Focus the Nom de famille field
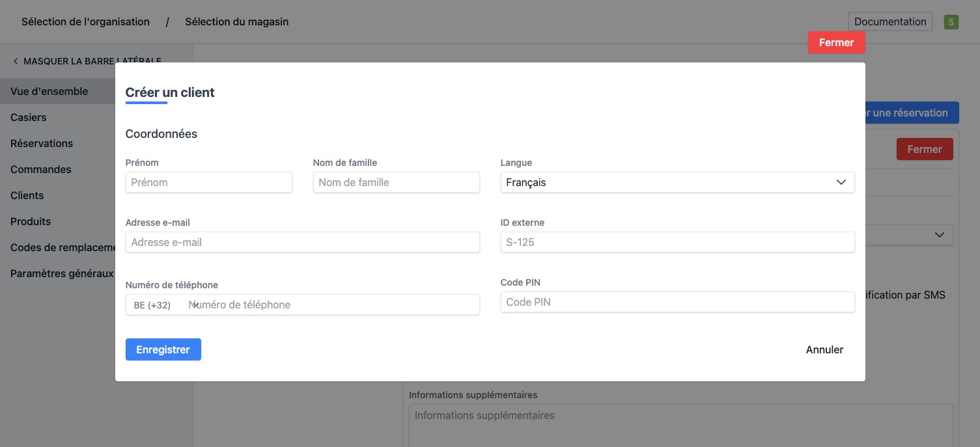Viewport: 980px width, 447px height. [x=396, y=183]
